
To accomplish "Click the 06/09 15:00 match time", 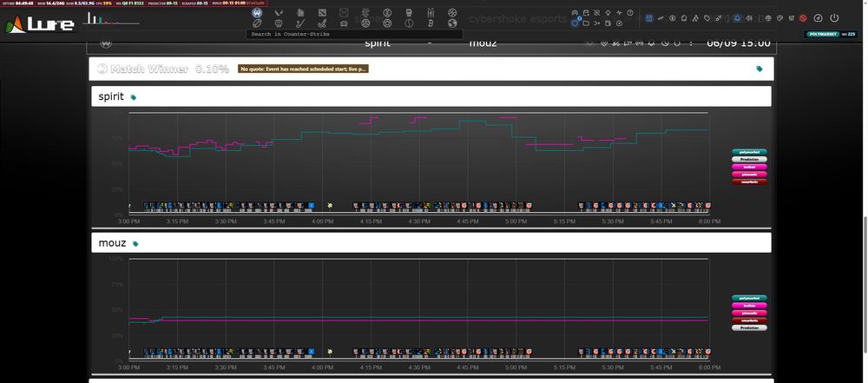I will click(x=738, y=43).
